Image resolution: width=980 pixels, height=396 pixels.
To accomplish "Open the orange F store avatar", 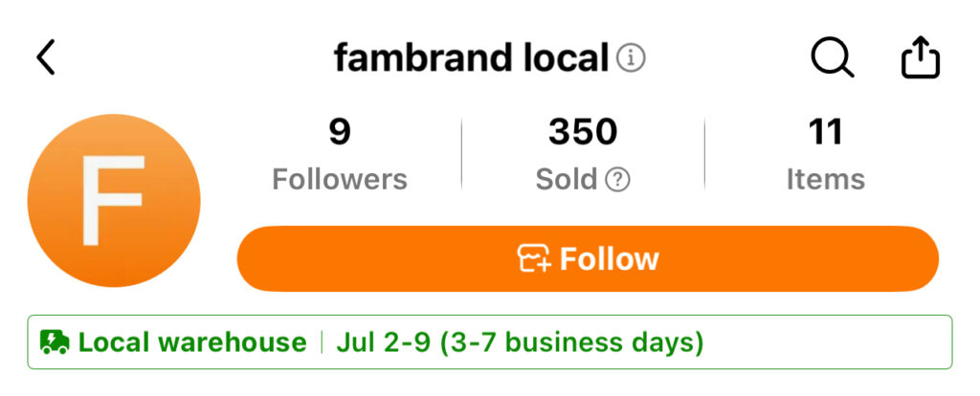I will pos(114,200).
